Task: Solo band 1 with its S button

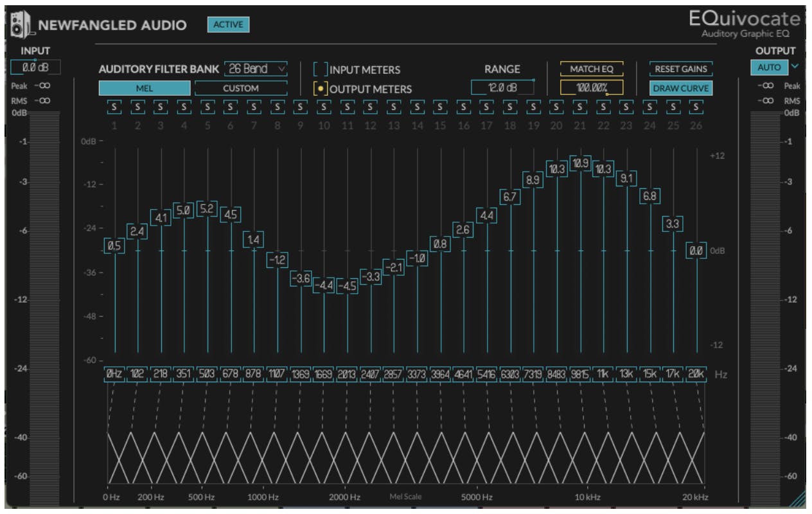Action: point(114,107)
